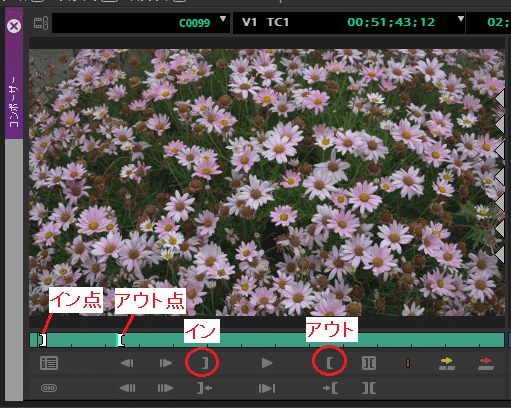This screenshot has height=408, width=511.
Task: Open the V1 TC1 timecode display dropdown
Action: coord(461,19)
